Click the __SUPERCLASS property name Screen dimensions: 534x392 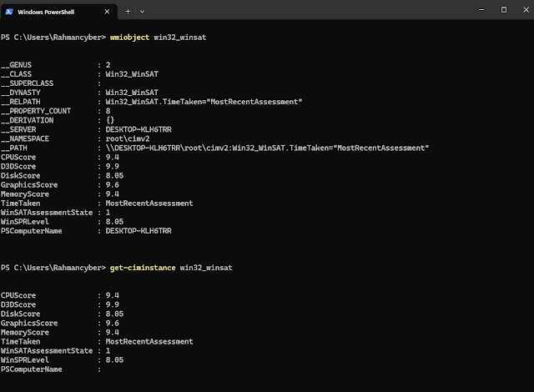coord(27,83)
